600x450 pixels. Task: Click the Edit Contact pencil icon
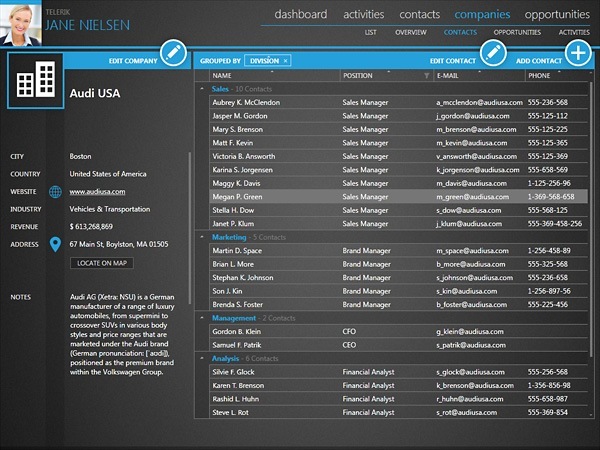click(493, 53)
